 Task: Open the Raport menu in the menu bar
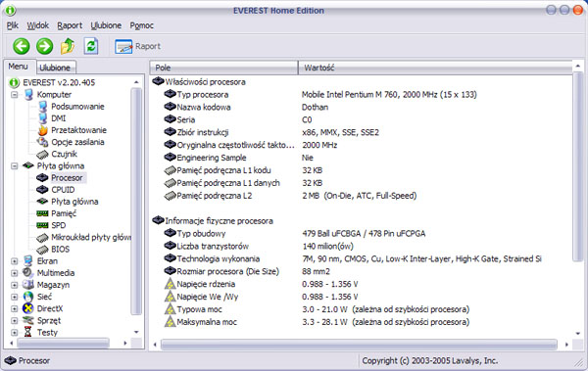(70, 25)
